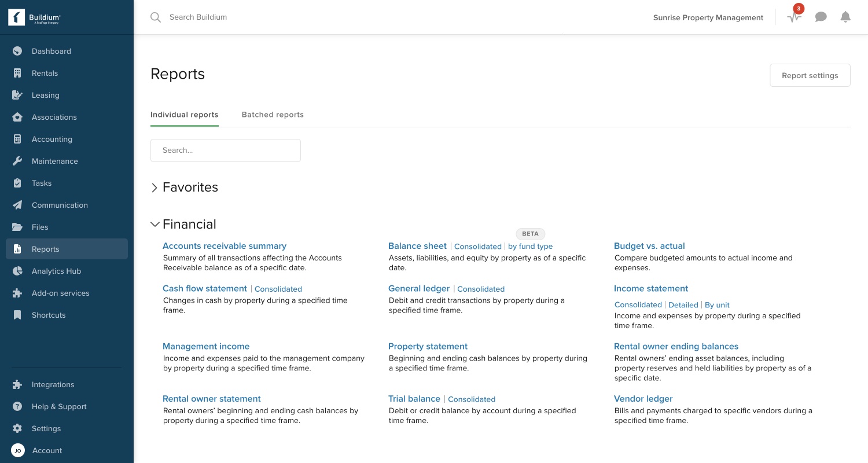Click the reports Search field
The width and height of the screenshot is (868, 463).
click(226, 150)
